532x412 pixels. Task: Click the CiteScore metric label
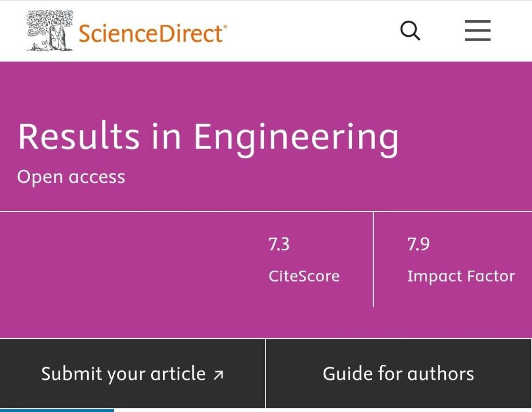304,276
